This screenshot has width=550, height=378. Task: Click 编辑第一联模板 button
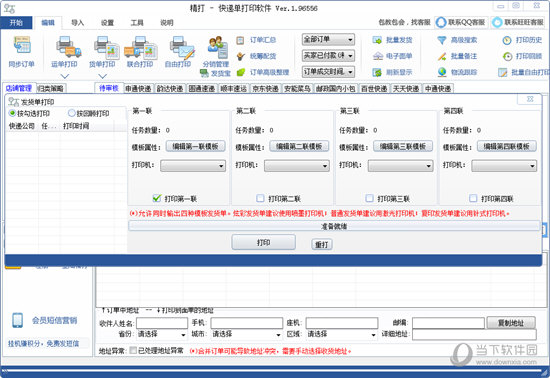click(195, 146)
